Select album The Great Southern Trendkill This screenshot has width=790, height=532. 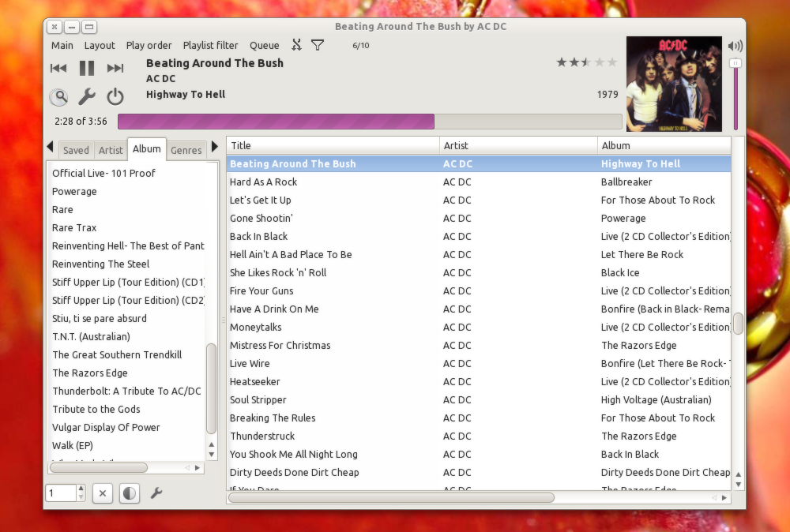click(x=118, y=354)
